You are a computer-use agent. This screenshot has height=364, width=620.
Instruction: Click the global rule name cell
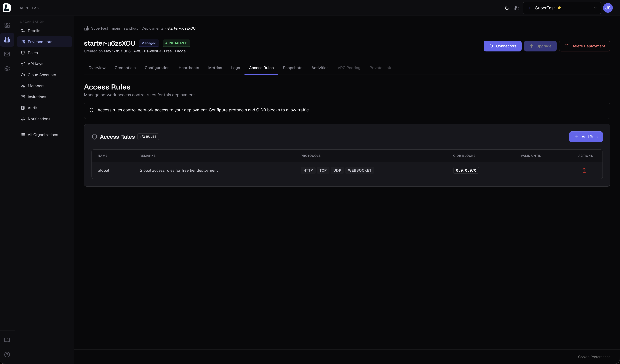103,170
